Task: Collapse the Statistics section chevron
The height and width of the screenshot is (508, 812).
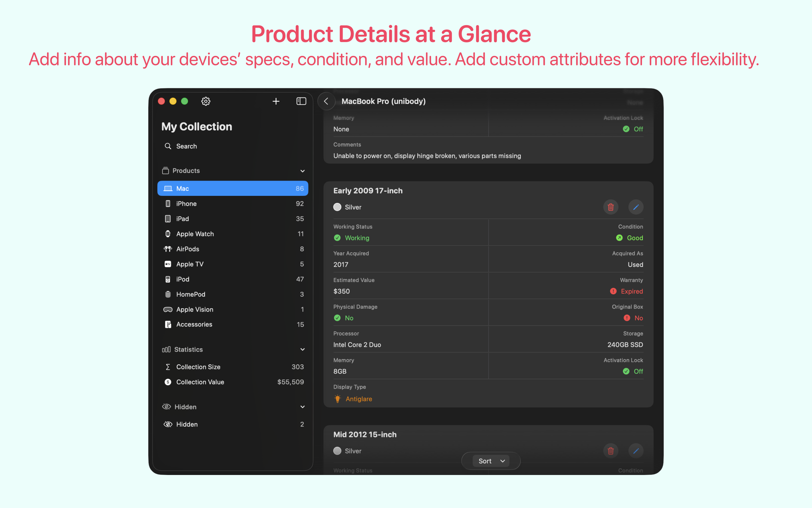Action: pos(302,349)
